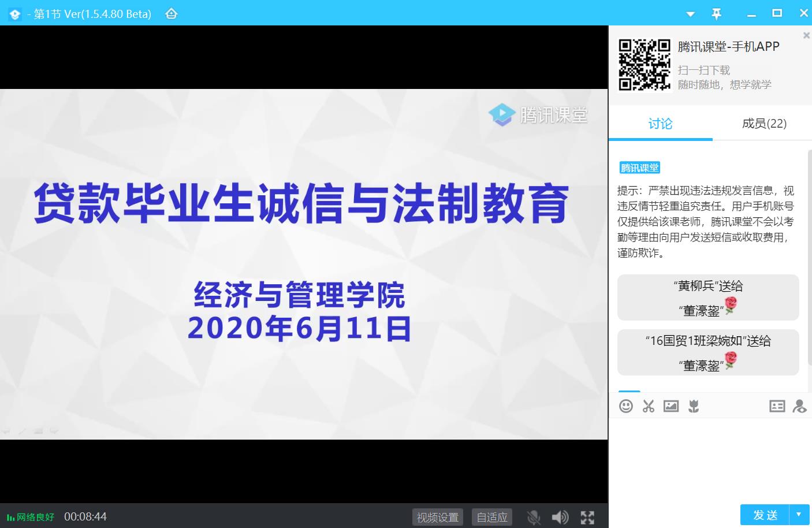
Task: Toggle pin window on top
Action: coord(717,14)
